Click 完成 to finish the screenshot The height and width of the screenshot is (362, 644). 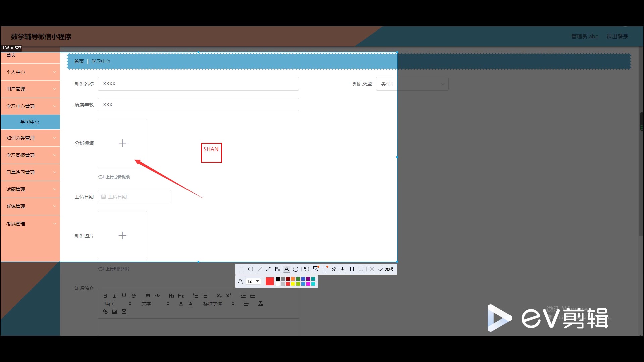coord(386,269)
